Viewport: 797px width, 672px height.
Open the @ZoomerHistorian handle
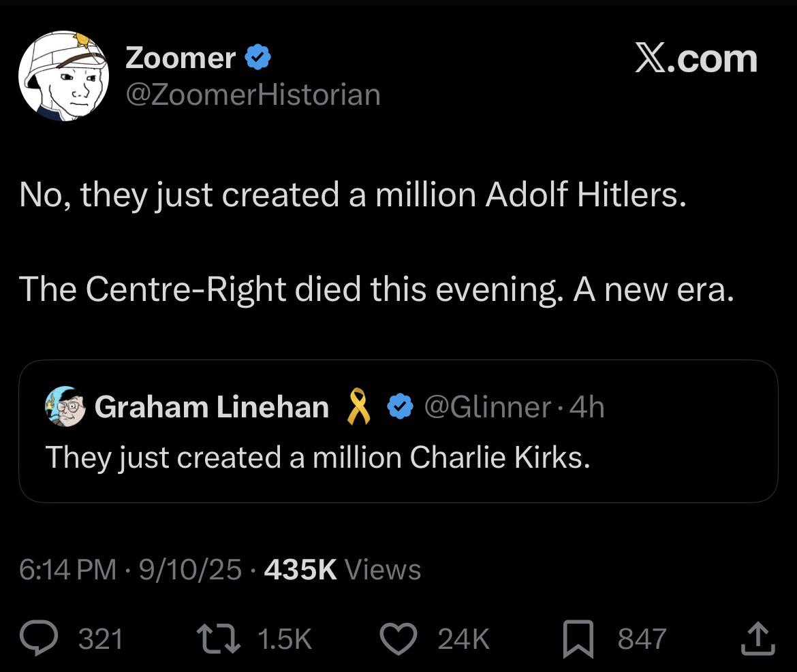(253, 95)
